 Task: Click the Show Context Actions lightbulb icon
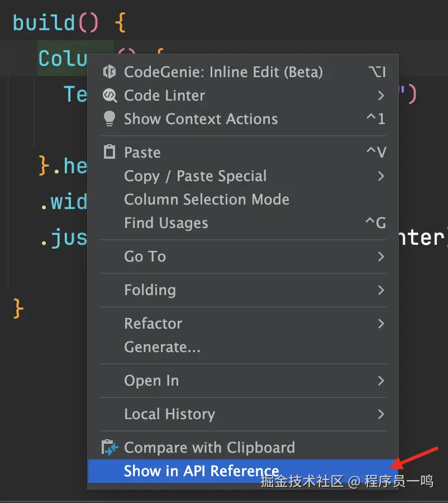pyautogui.click(x=109, y=119)
